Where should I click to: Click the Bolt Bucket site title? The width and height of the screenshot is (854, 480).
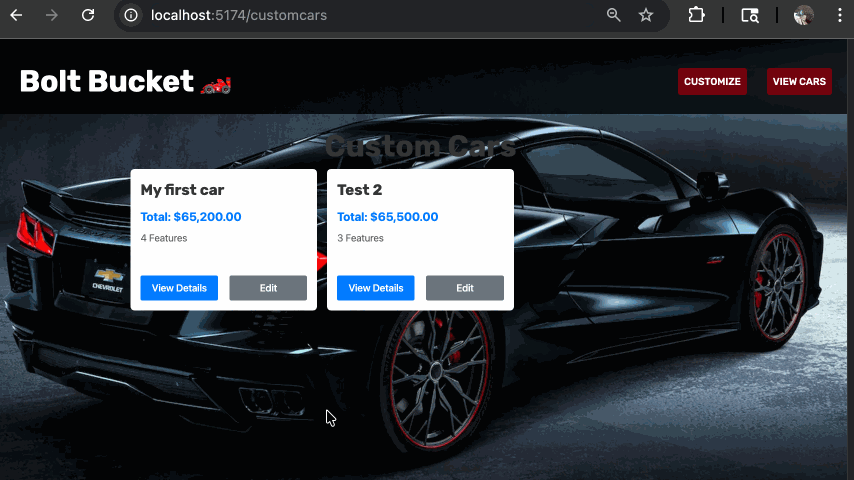107,81
